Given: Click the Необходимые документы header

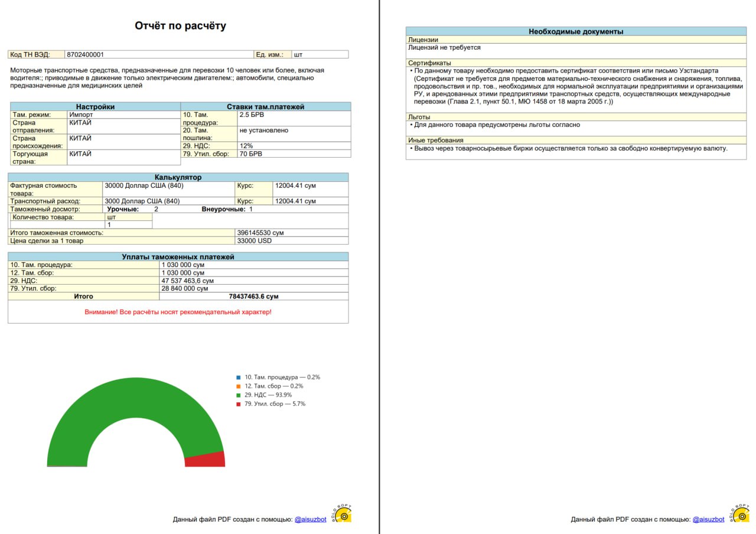Looking at the screenshot, I should [x=576, y=31].
